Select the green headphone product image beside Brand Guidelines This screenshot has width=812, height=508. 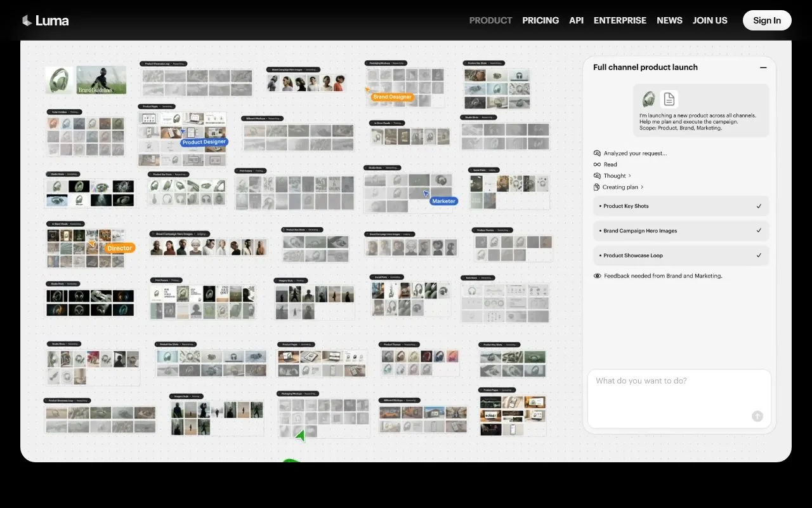tap(59, 80)
